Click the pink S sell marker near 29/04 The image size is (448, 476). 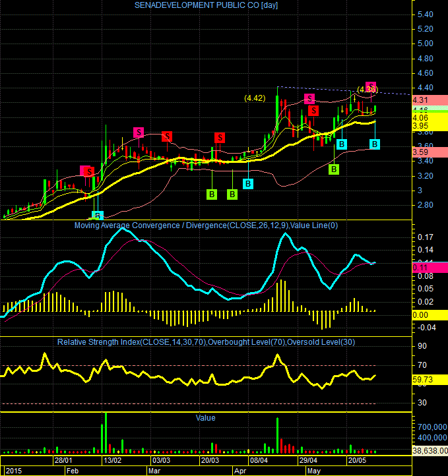coord(309,99)
